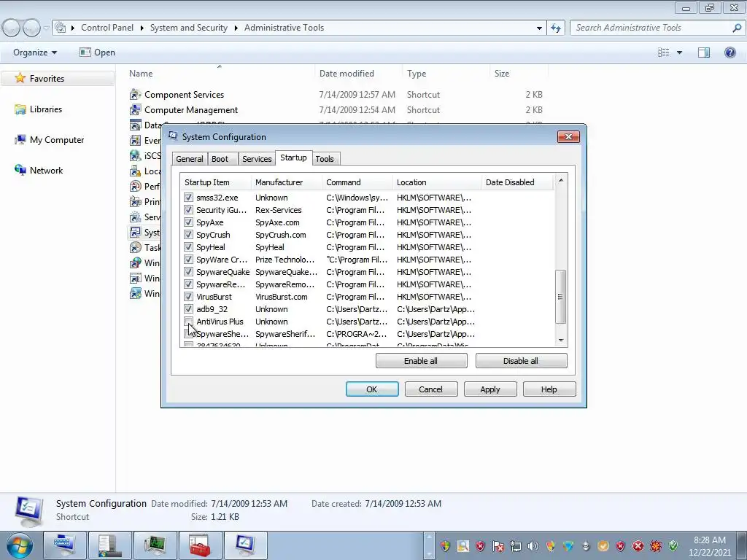Click the startup list scroll-down arrow
747x560 pixels.
[x=561, y=340]
